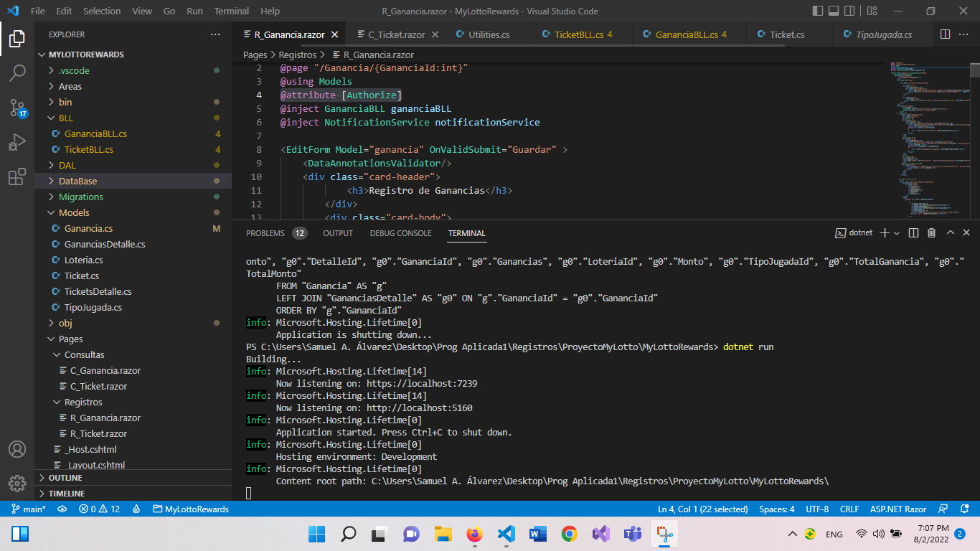Open Source Control view with 17 badge
This screenshot has width=980, height=551.
tap(17, 108)
